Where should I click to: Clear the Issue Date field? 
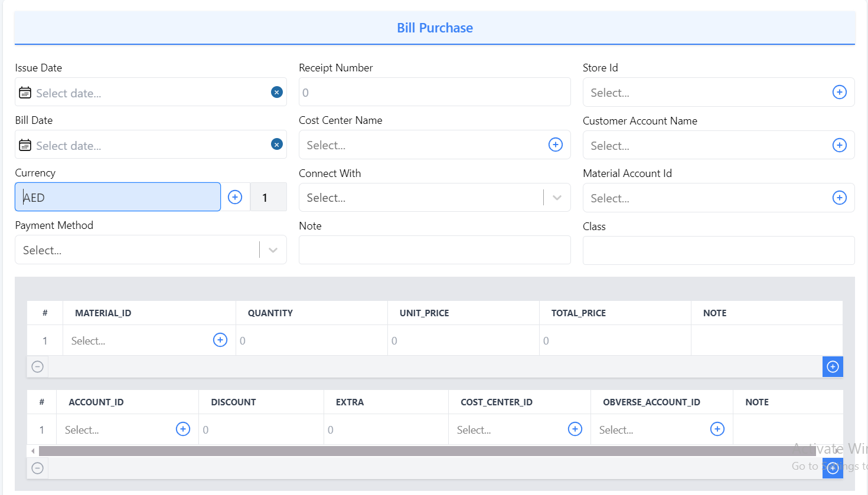click(276, 92)
